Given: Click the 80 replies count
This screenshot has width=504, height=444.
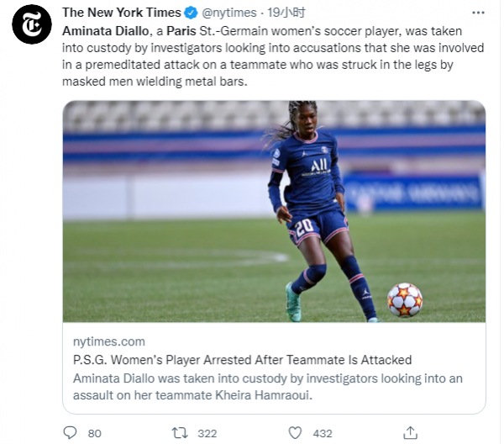Looking at the screenshot, I should (x=94, y=433).
